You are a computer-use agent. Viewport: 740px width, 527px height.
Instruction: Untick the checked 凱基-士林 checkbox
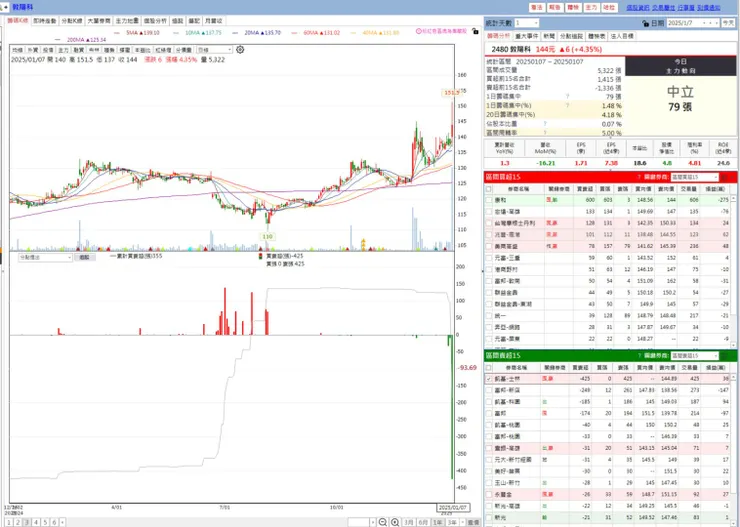(488, 379)
